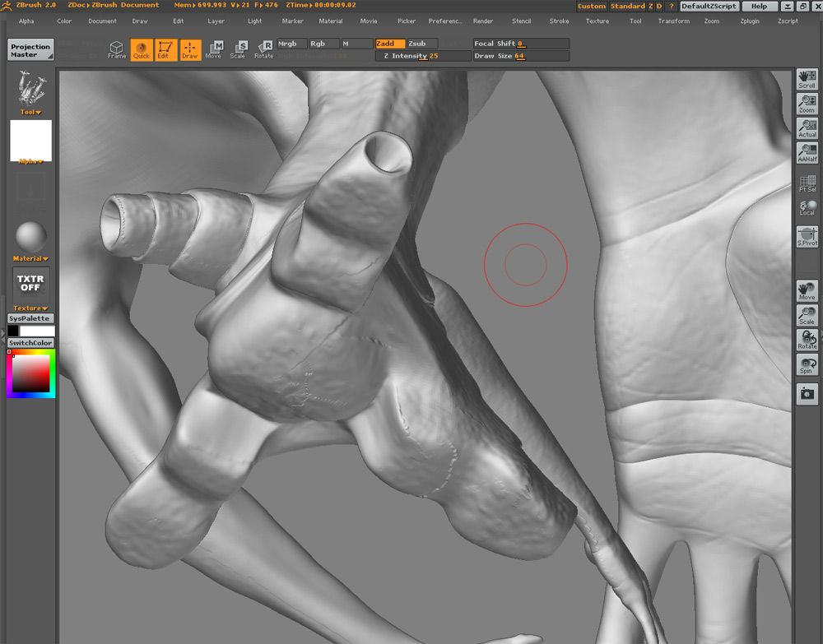Screen dimensions: 823x644
Task: Select the black secondary color swatch
Action: pos(13,331)
